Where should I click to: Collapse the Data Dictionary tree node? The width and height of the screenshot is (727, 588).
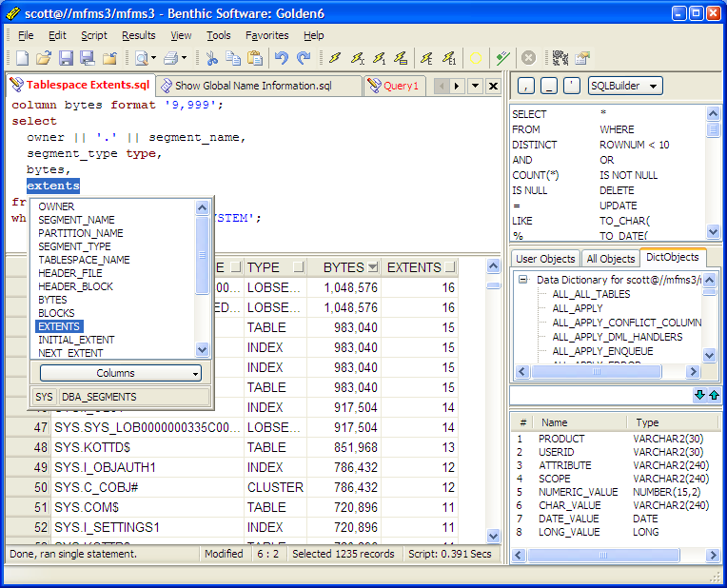(x=522, y=280)
